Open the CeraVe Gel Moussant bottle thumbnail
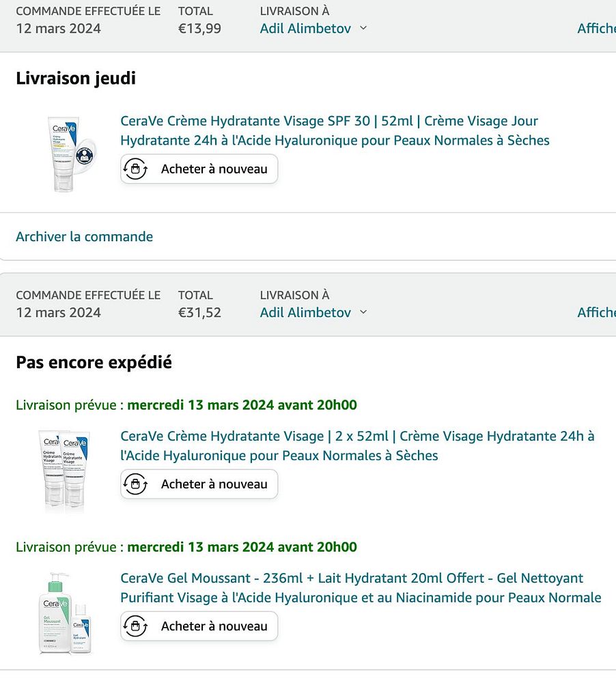This screenshot has height=683, width=616. coord(66,613)
